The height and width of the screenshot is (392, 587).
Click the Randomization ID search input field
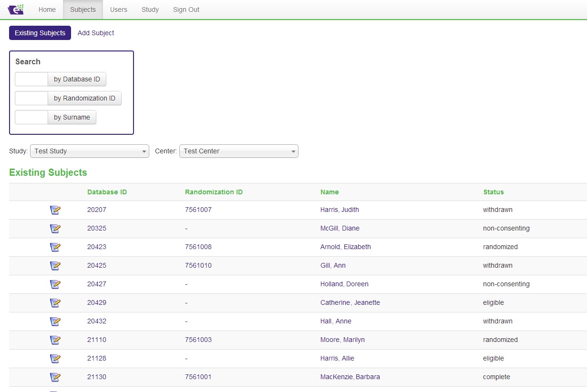pyautogui.click(x=31, y=98)
